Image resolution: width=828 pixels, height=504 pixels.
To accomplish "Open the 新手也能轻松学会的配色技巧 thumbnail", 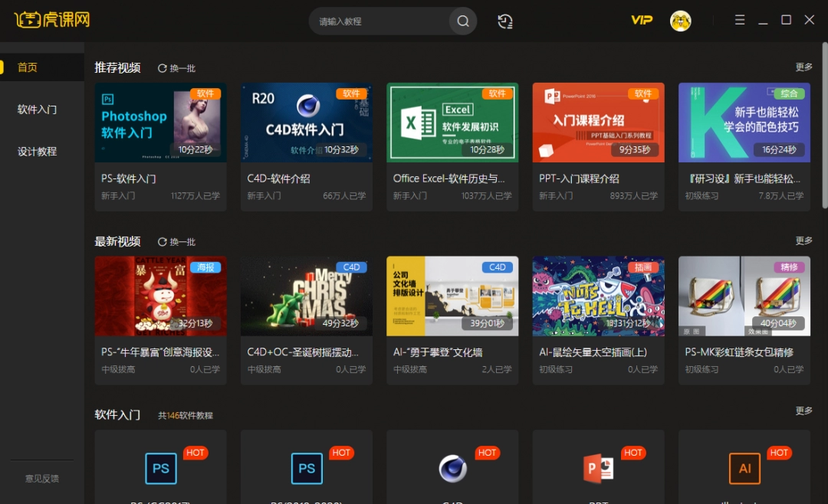I will [744, 123].
